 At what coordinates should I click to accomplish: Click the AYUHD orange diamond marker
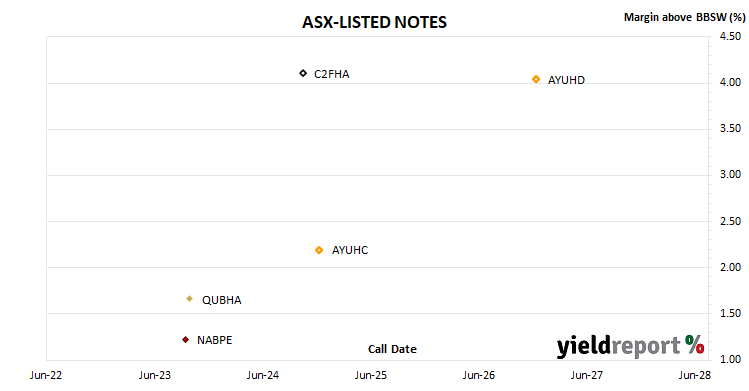tap(536, 79)
